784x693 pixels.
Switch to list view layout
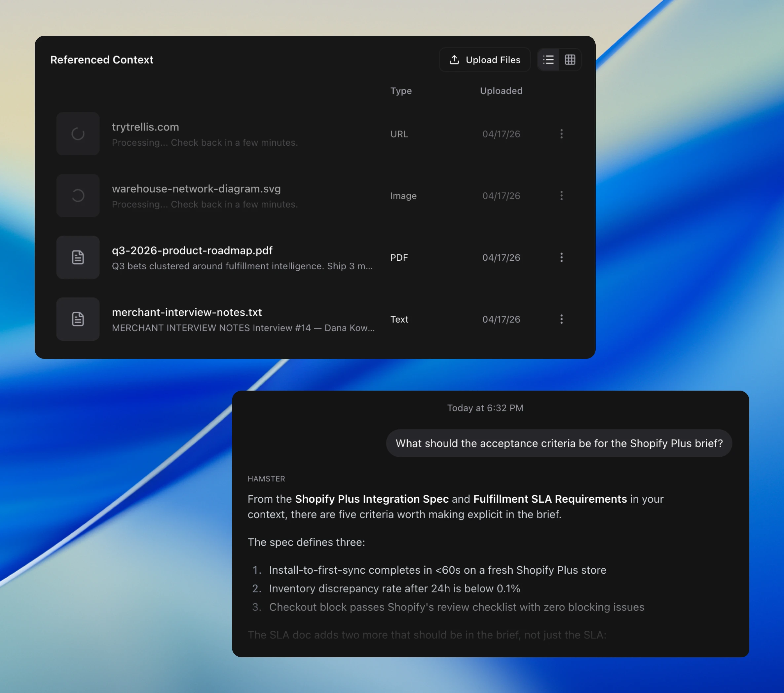pos(548,60)
